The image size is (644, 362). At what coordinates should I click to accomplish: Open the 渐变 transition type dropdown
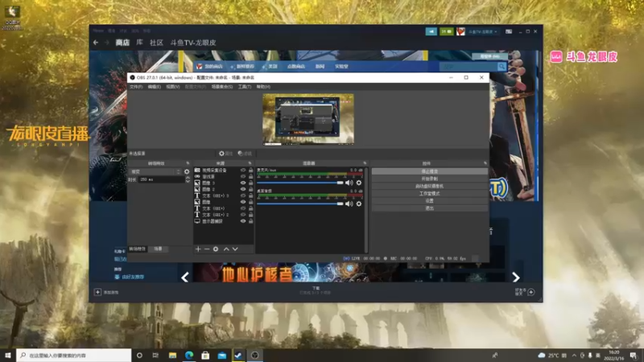click(155, 171)
